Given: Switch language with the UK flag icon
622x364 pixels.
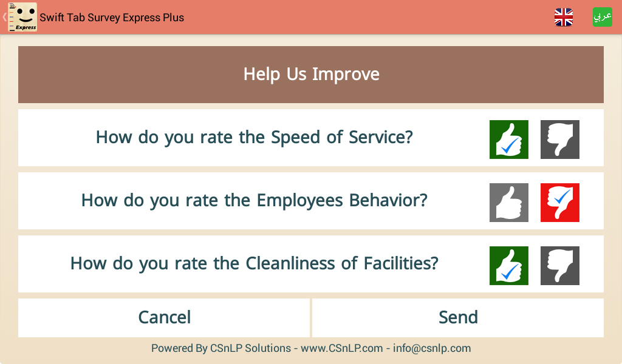Looking at the screenshot, I should click(563, 17).
